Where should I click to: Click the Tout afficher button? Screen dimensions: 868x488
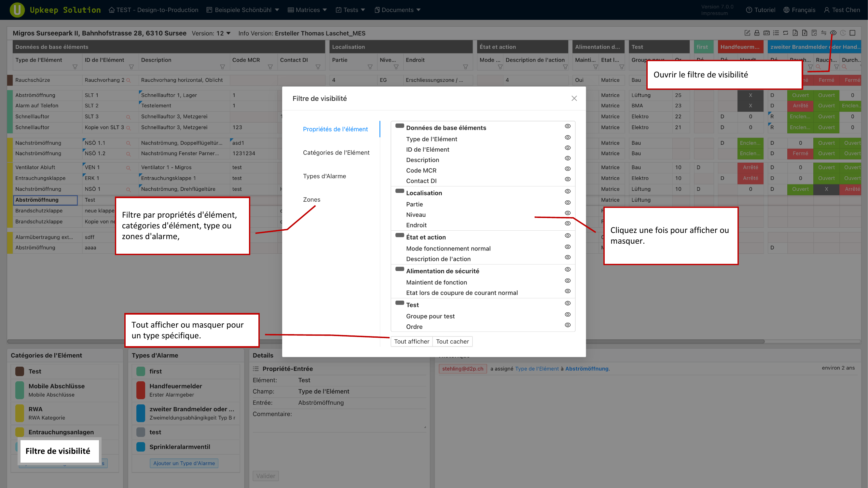pyautogui.click(x=411, y=341)
